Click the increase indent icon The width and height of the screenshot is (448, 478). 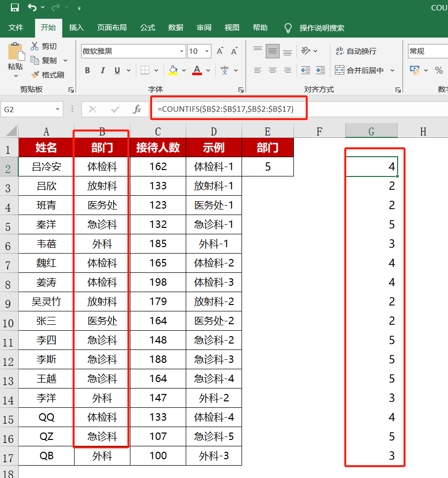click(321, 70)
